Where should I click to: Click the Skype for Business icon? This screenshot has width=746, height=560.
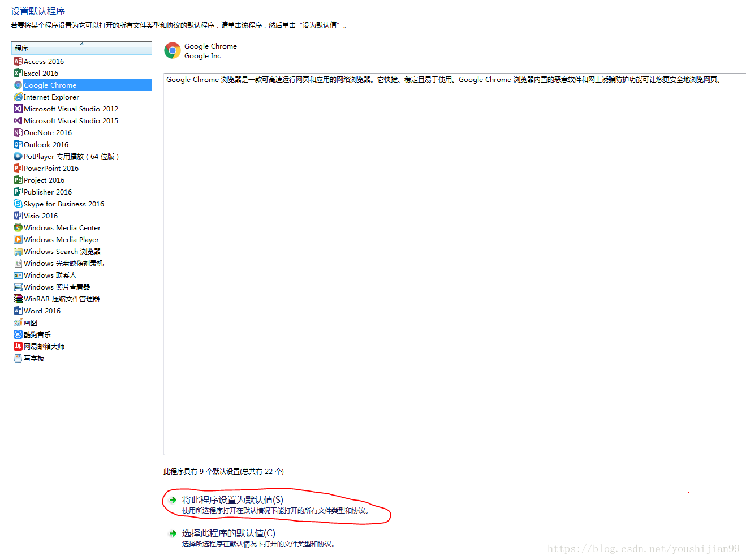click(18, 204)
